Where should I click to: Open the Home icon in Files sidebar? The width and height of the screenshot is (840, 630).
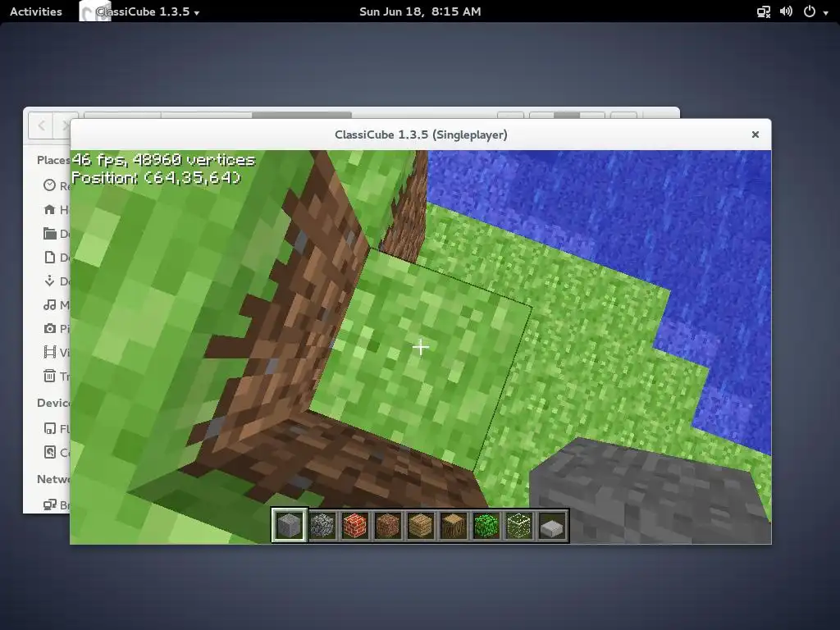point(50,209)
